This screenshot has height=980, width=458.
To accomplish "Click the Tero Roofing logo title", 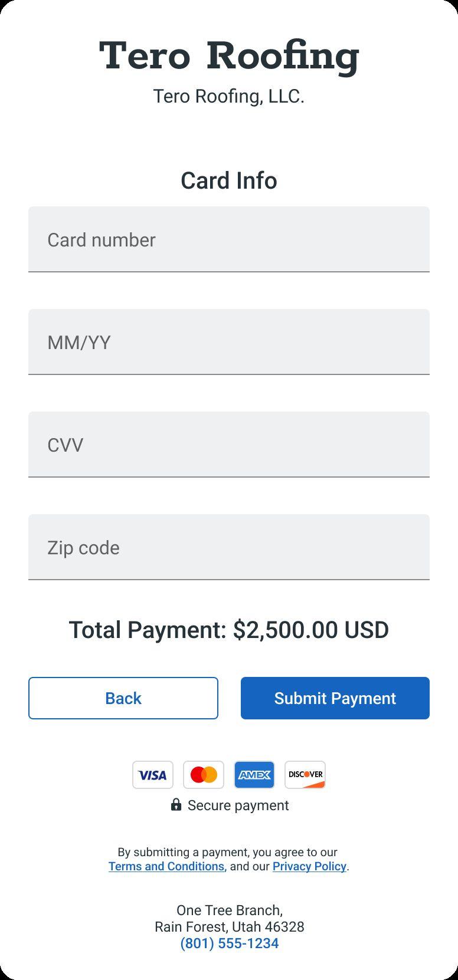I will coord(229,56).
